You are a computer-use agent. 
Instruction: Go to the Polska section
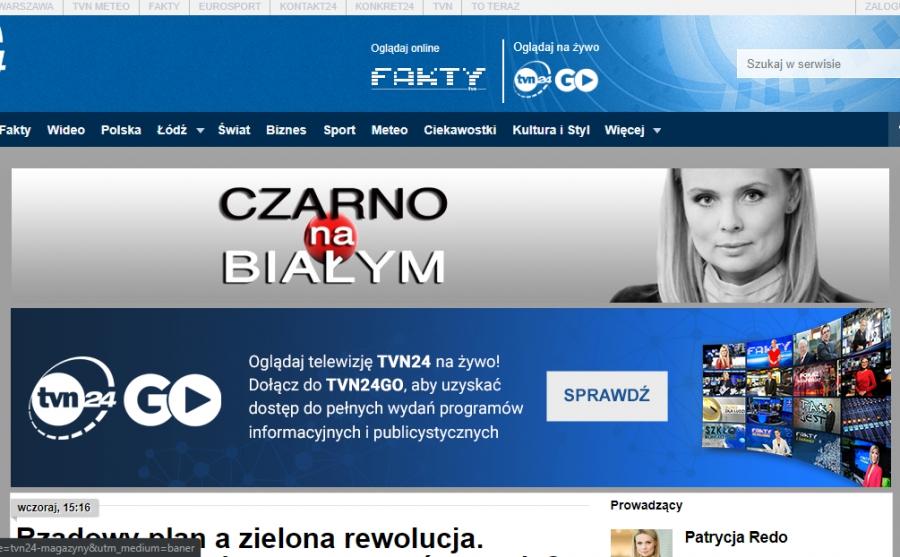pyautogui.click(x=121, y=130)
